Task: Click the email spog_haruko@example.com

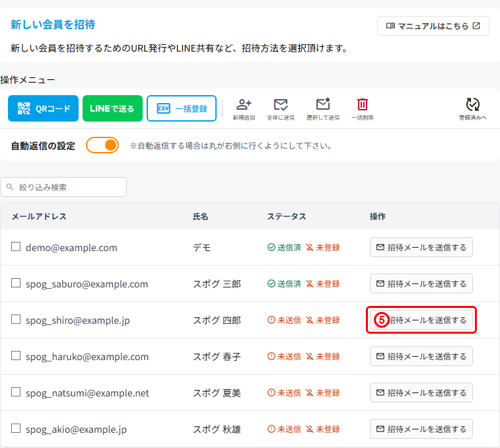Action: click(x=87, y=357)
